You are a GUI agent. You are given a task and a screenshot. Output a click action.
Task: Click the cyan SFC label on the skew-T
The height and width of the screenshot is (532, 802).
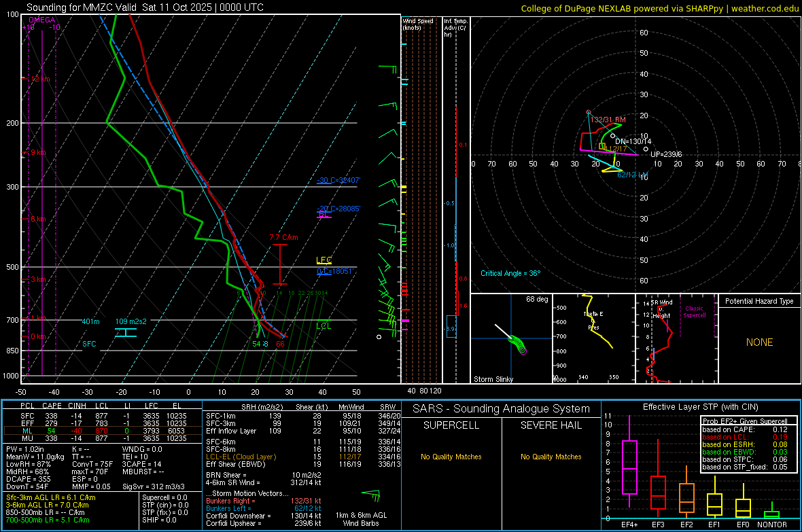point(89,344)
